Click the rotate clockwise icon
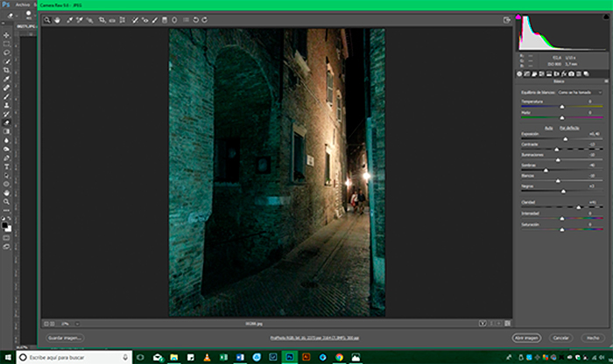 tap(204, 19)
